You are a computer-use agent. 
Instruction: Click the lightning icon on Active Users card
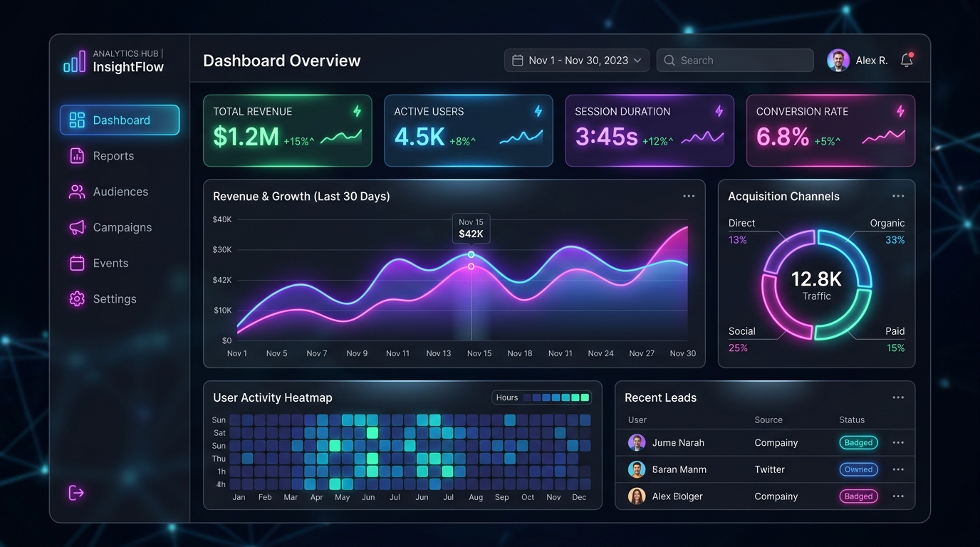point(538,111)
